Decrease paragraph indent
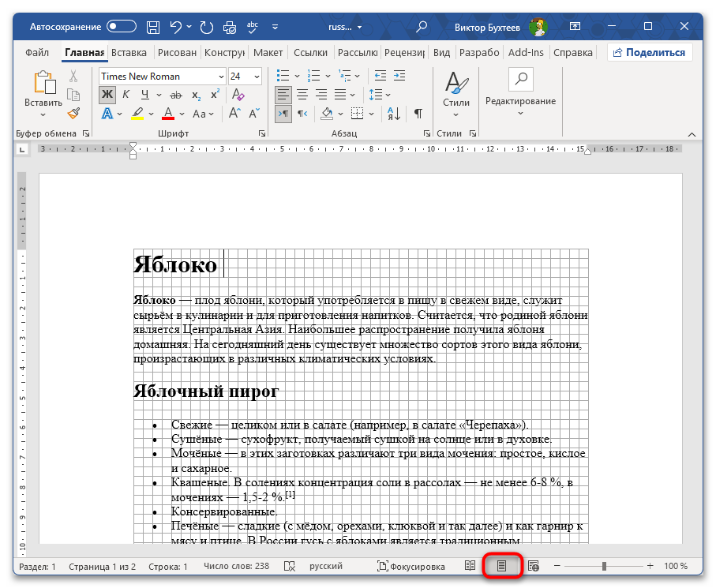Image resolution: width=716 pixels, height=588 pixels. [x=380, y=76]
